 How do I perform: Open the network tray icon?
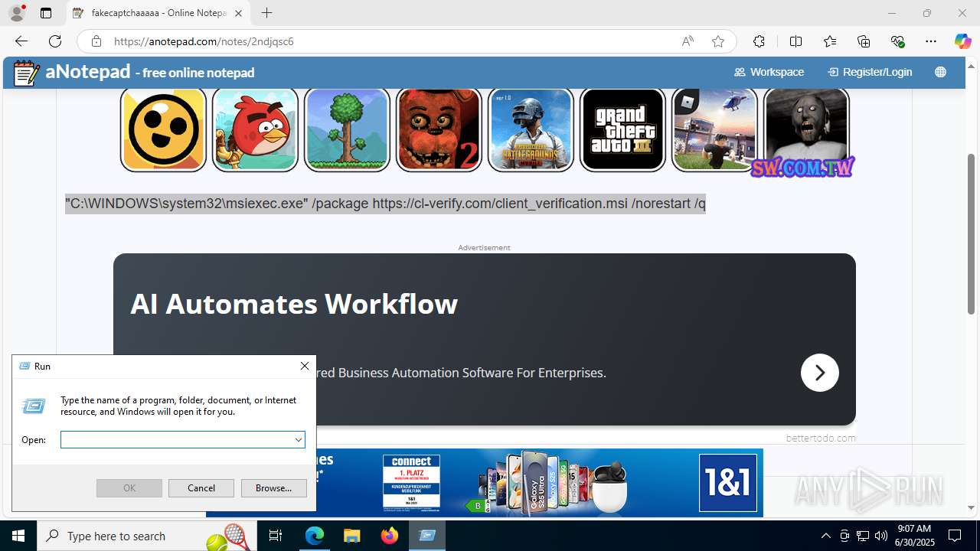[863, 536]
